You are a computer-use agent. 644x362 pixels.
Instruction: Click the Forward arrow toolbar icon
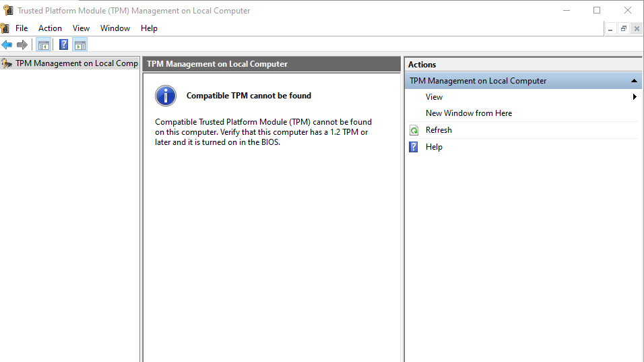coord(22,44)
